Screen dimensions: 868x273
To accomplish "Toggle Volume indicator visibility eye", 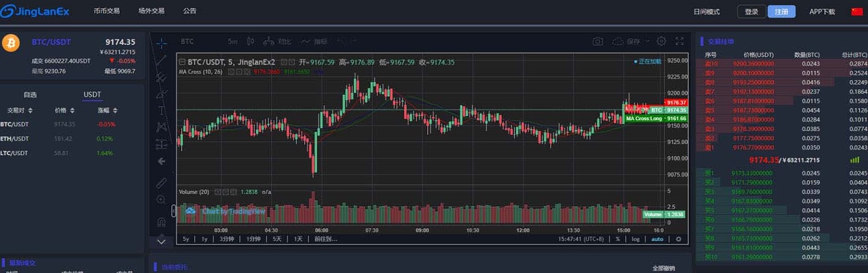I will pos(218,192).
